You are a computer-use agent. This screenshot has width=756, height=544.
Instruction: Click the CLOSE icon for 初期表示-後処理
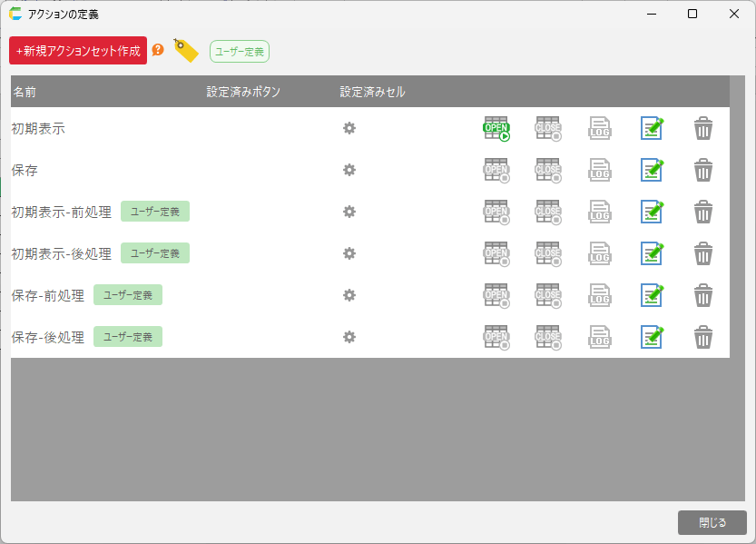(x=548, y=254)
